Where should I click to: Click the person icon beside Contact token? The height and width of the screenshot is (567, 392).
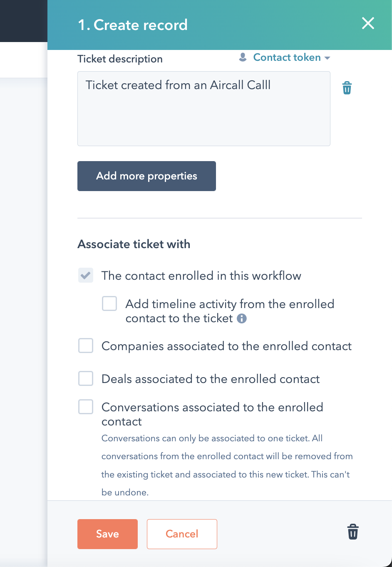[x=243, y=57]
